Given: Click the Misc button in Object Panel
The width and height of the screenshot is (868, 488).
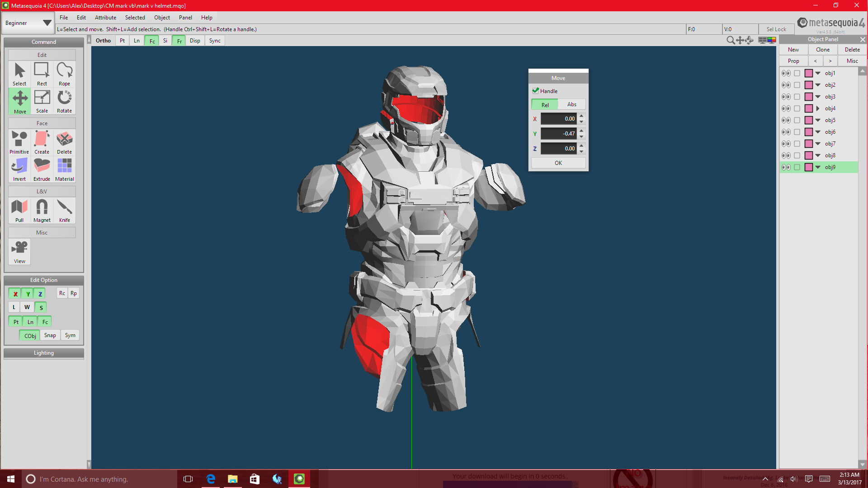Looking at the screenshot, I should pos(852,61).
